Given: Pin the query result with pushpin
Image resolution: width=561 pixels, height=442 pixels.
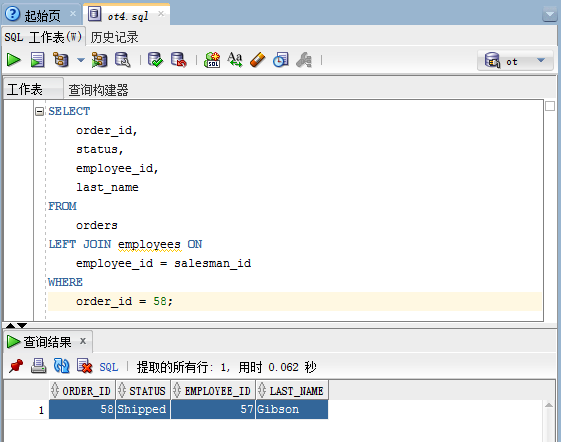Looking at the screenshot, I should [16, 366].
